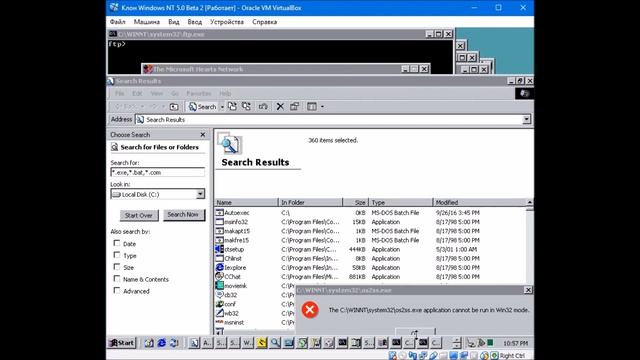Click the Copy To toolbar icon
640x360 pixels.
tap(247, 107)
